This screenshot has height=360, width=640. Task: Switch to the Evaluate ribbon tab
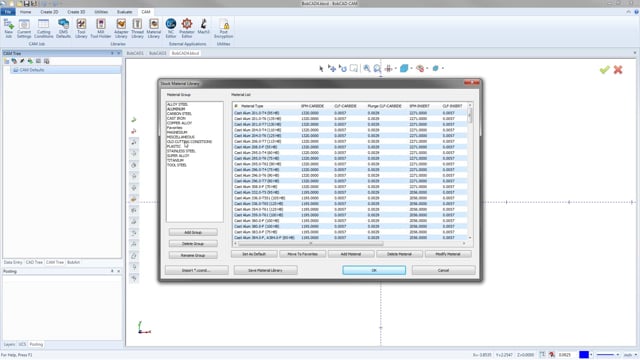[124, 12]
